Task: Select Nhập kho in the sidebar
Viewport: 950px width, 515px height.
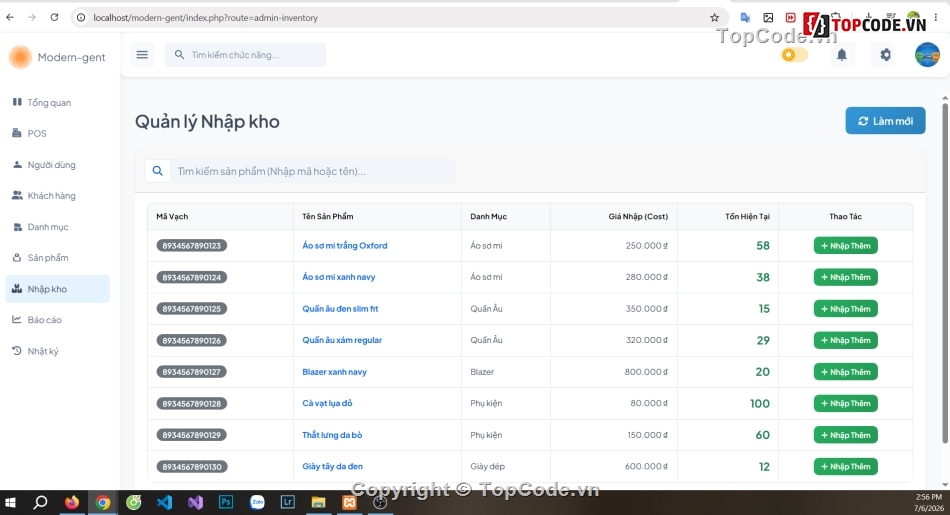Action: 58,289
